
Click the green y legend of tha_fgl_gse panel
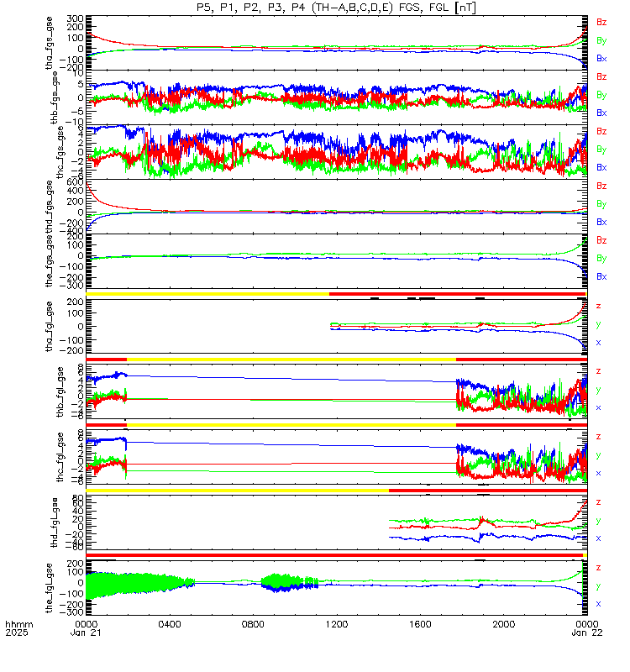[598, 325]
